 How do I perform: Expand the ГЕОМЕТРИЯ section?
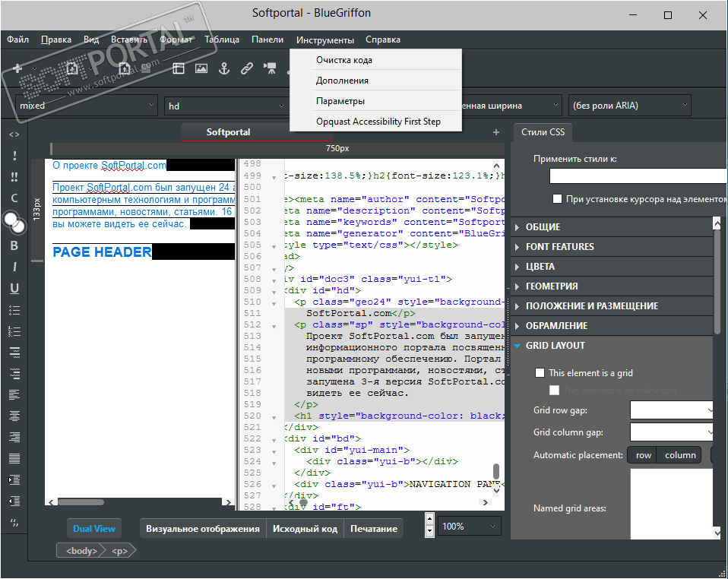(x=612, y=286)
